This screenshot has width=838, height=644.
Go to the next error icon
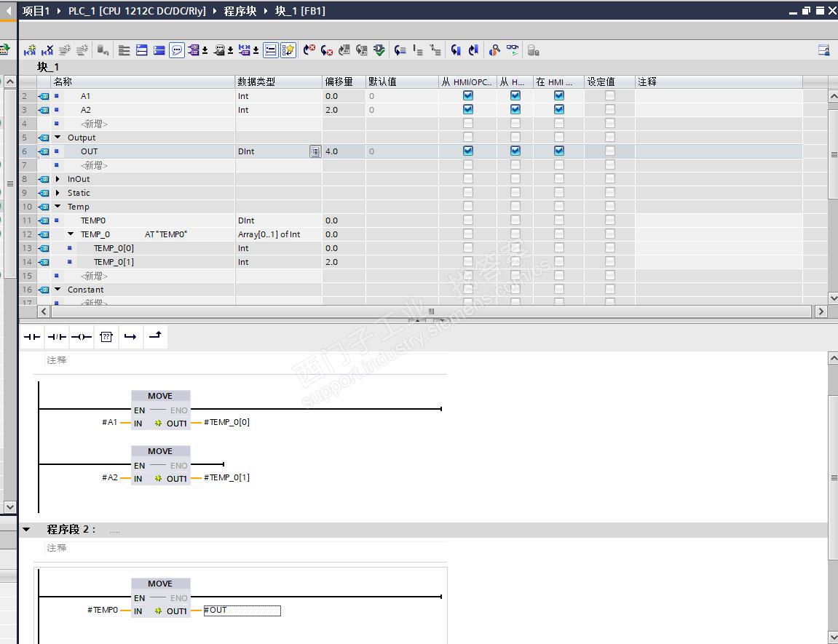coord(327,50)
